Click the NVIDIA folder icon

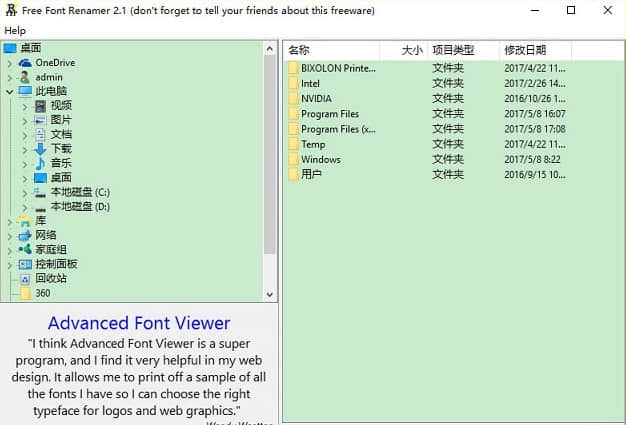click(x=292, y=99)
